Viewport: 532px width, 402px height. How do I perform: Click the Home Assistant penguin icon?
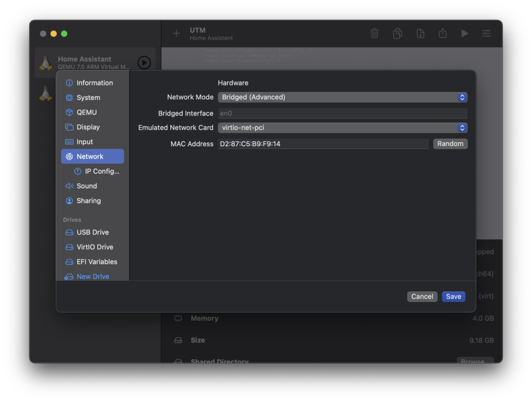[x=46, y=63]
